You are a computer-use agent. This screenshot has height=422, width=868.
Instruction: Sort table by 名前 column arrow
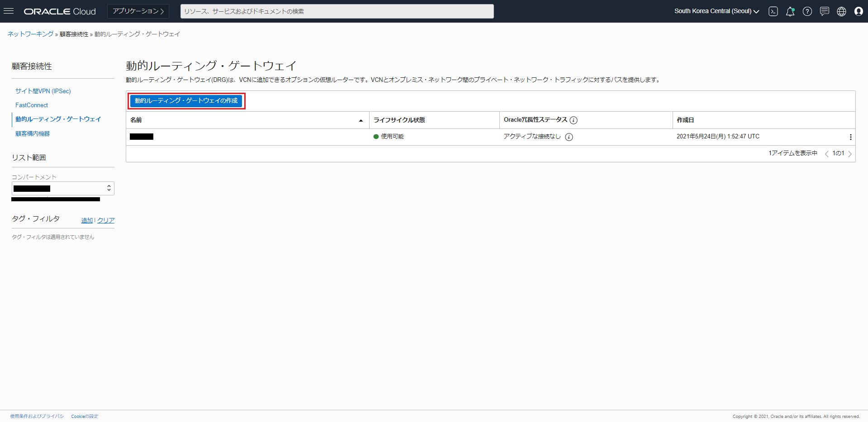(x=361, y=120)
